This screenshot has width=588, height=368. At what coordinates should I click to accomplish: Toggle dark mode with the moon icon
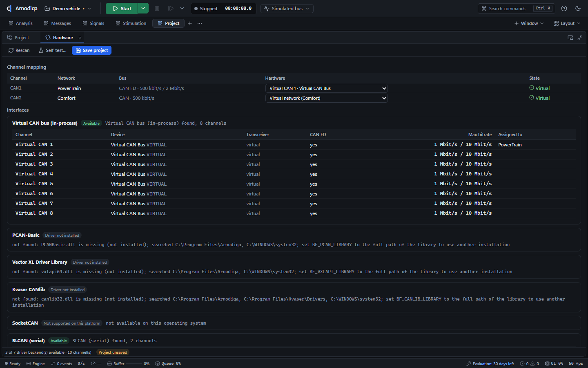click(x=578, y=9)
